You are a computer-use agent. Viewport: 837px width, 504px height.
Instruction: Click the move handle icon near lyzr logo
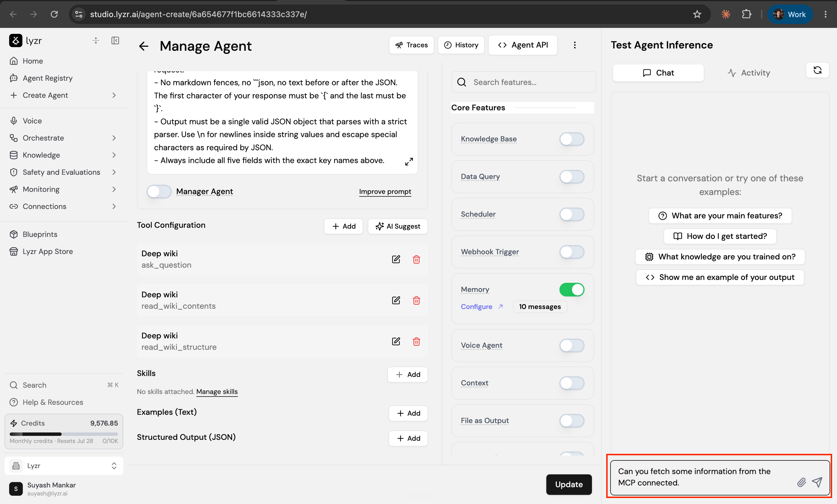coord(96,41)
